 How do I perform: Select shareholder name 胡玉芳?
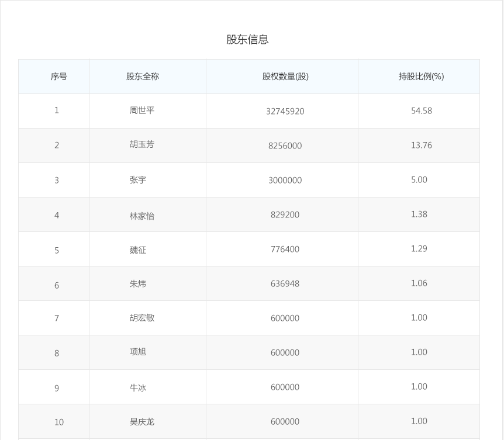(142, 144)
